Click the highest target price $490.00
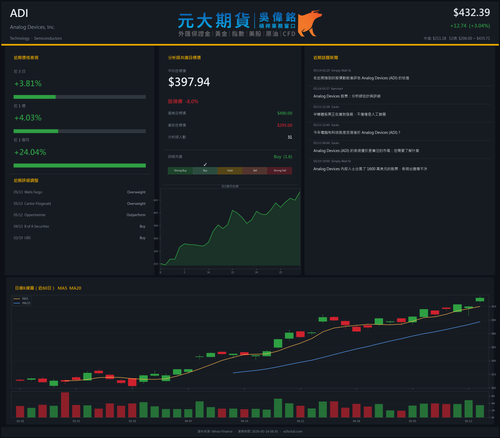Viewport: 500px width, 438px height. [x=285, y=113]
